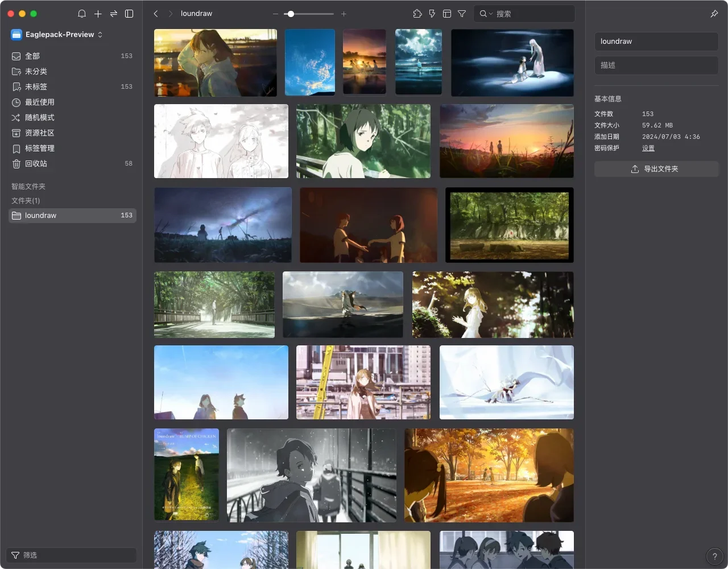Select the milky way night field thumbnail
This screenshot has height=569, width=728.
[223, 225]
